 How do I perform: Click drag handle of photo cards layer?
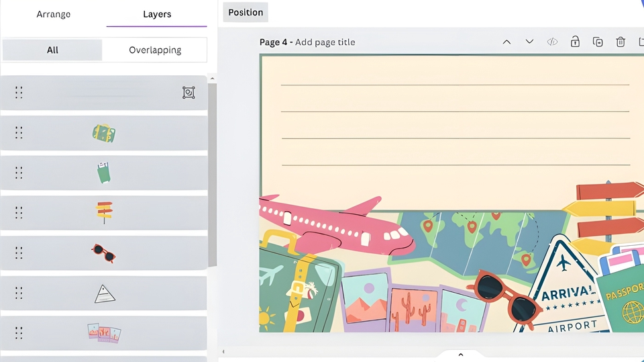pyautogui.click(x=19, y=333)
